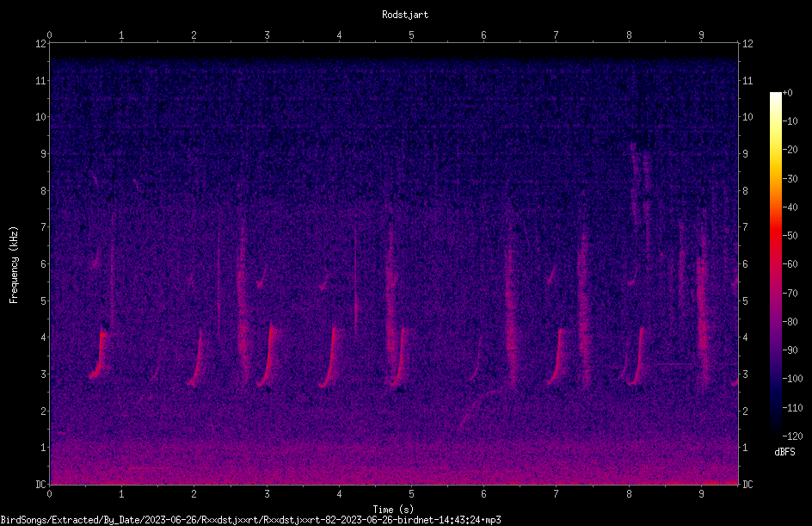812x526 pixels.
Task: Select the 2 tick on top time axis
Action: pos(194,35)
